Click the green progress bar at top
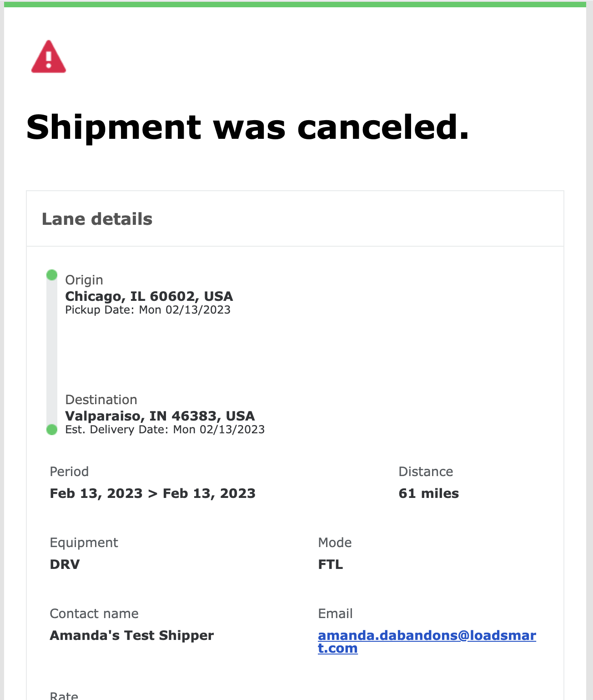Image resolution: width=593 pixels, height=700 pixels. pos(295,5)
